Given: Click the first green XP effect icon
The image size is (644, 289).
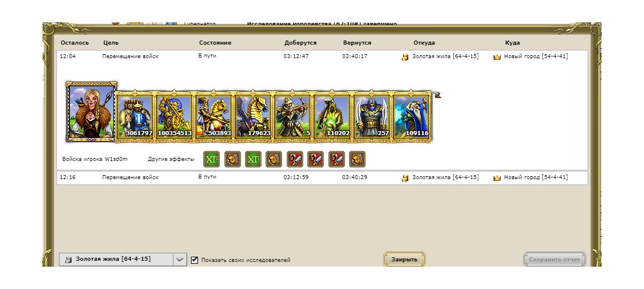Looking at the screenshot, I should point(212,159).
